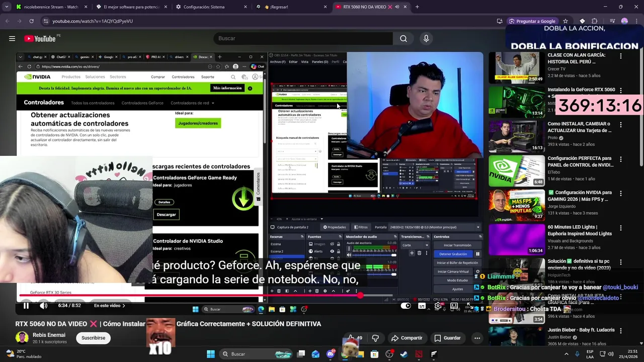The height and width of the screenshot is (362, 644).
Task: View site information icon beside URL
Action: (46, 21)
